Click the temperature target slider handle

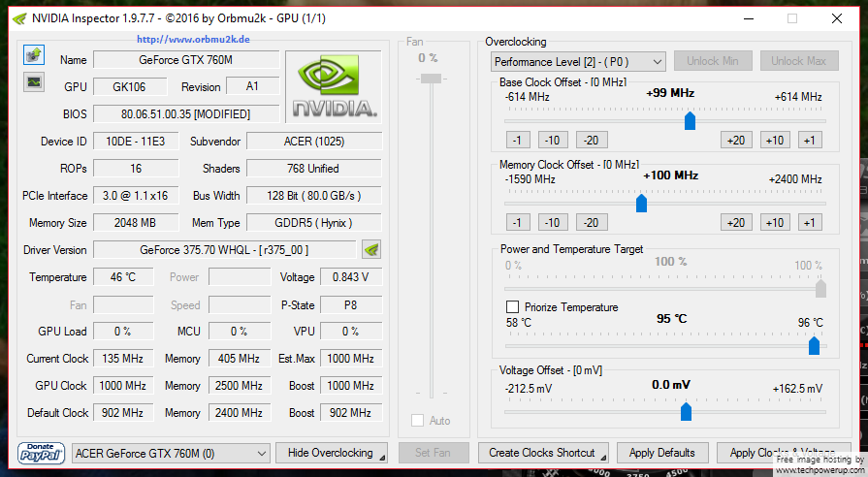coord(814,345)
